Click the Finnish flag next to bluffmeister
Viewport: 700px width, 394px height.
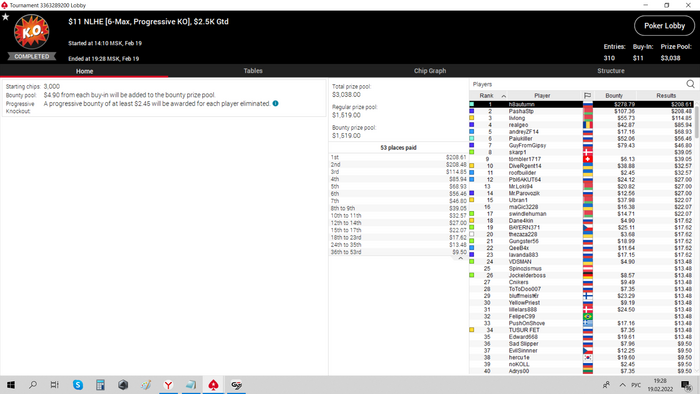click(588, 296)
